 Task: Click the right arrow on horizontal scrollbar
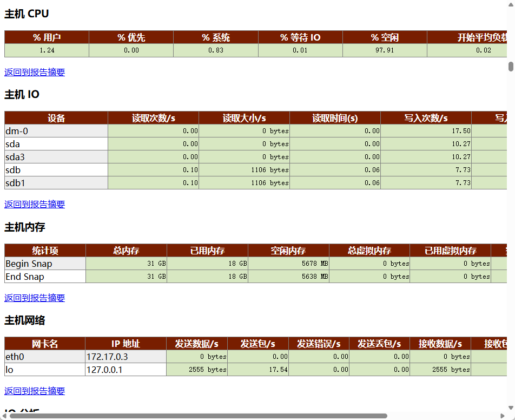point(502,416)
